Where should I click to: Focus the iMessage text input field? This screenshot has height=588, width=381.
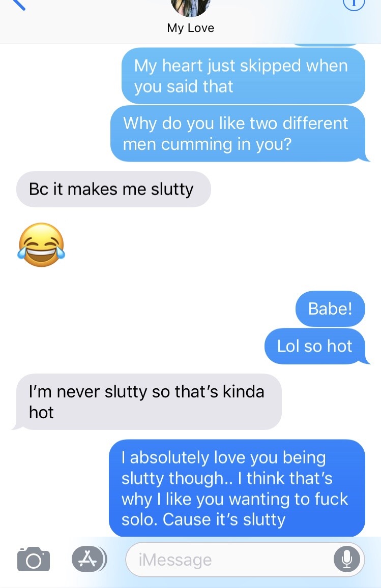tap(245, 560)
